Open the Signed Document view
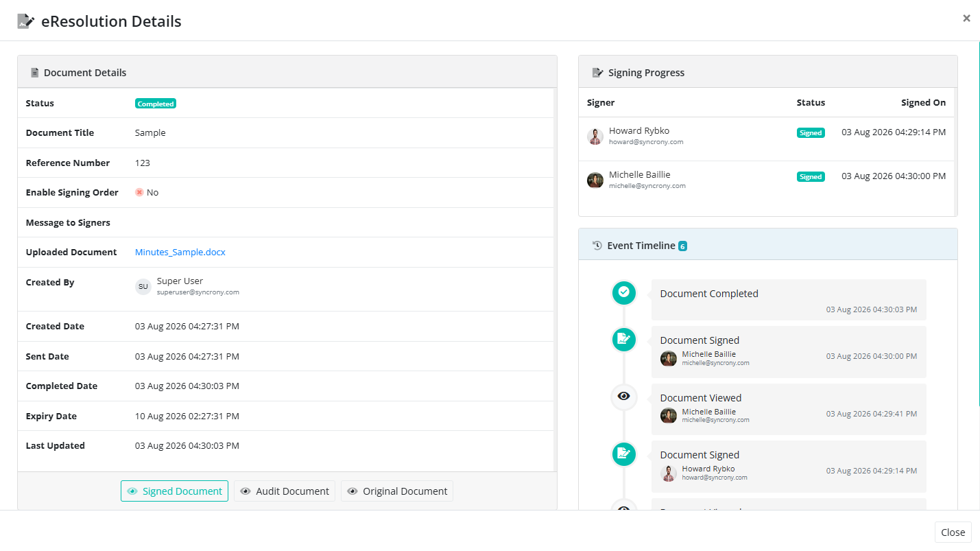Viewport: 980px width, 551px height. click(174, 491)
